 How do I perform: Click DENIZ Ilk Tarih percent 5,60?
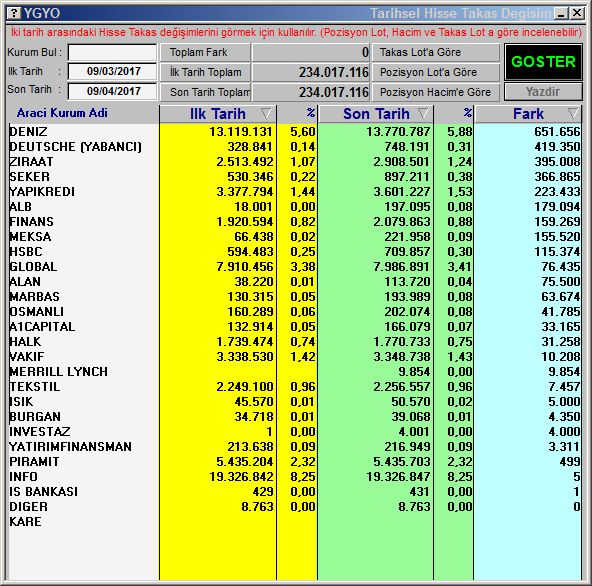(x=303, y=132)
